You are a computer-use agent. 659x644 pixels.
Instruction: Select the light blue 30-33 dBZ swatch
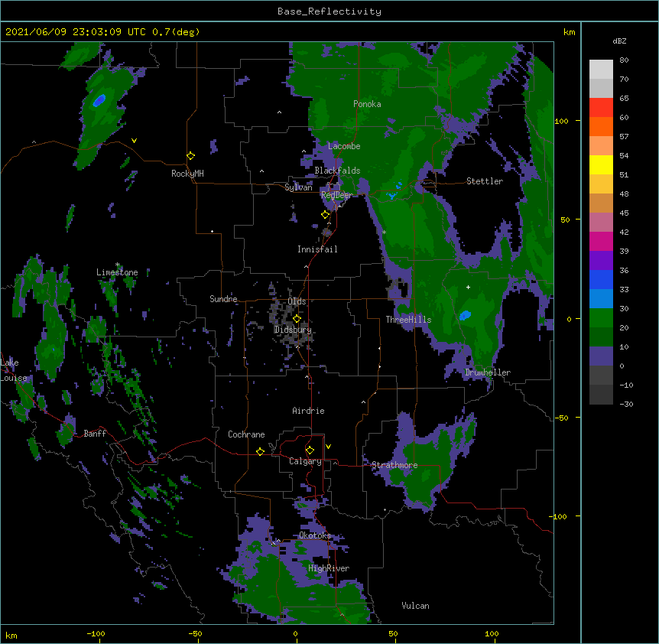pos(601,299)
